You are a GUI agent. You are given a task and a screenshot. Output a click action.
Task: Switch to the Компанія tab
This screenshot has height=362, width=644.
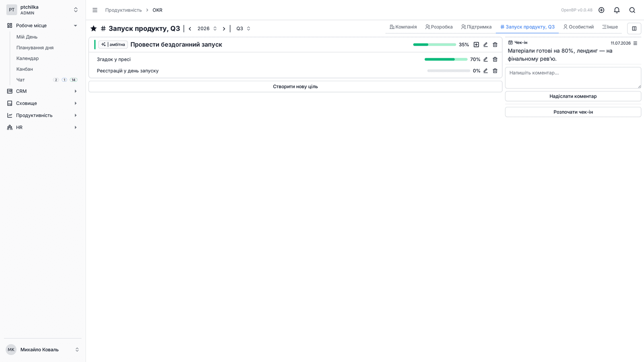tap(403, 27)
